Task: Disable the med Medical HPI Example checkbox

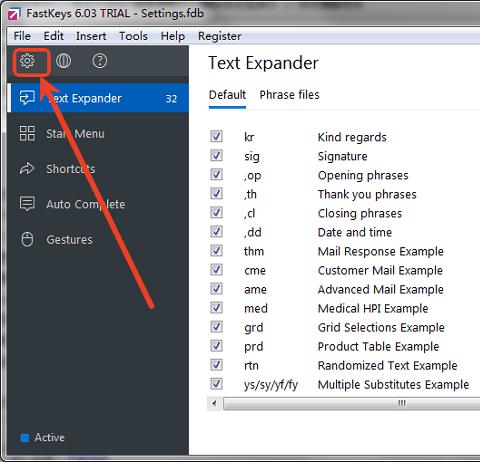Action: click(x=216, y=308)
